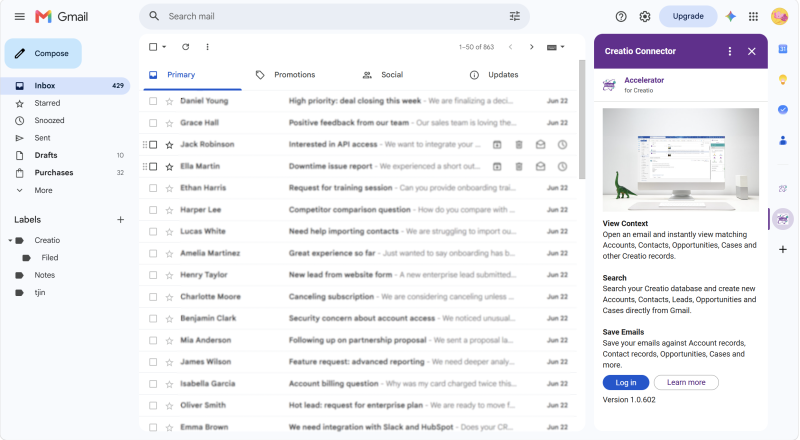
Task: Click the Compose button
Action: 43,54
